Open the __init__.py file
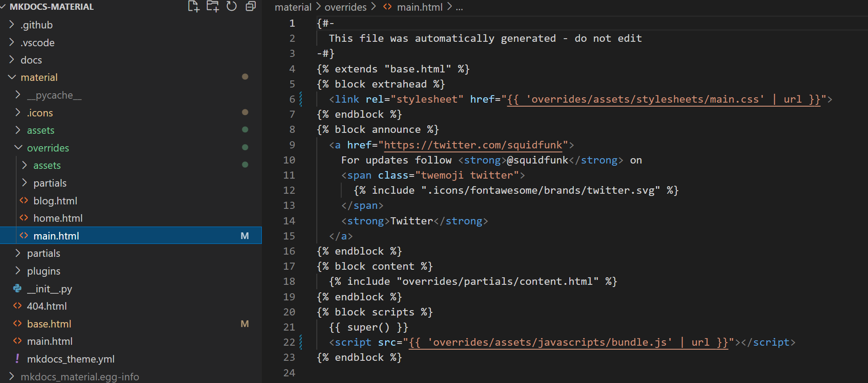This screenshot has height=383, width=868. pyautogui.click(x=49, y=289)
